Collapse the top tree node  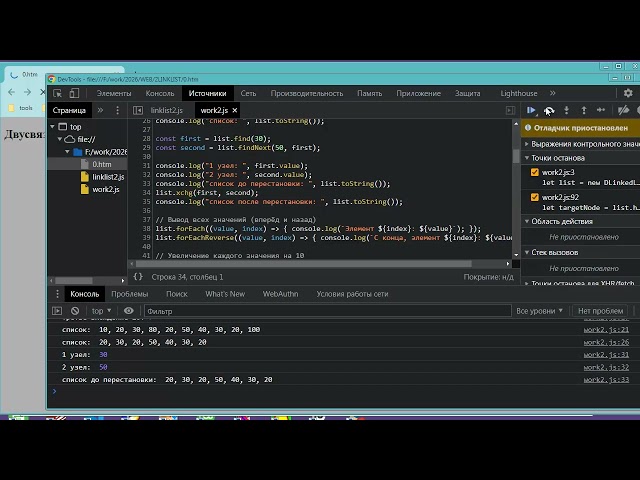click(52, 127)
